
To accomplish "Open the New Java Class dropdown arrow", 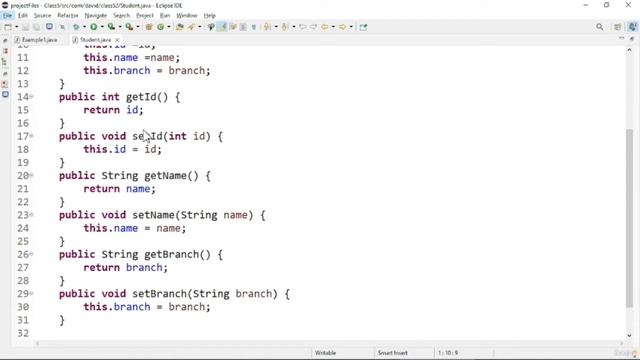I will pos(169,27).
